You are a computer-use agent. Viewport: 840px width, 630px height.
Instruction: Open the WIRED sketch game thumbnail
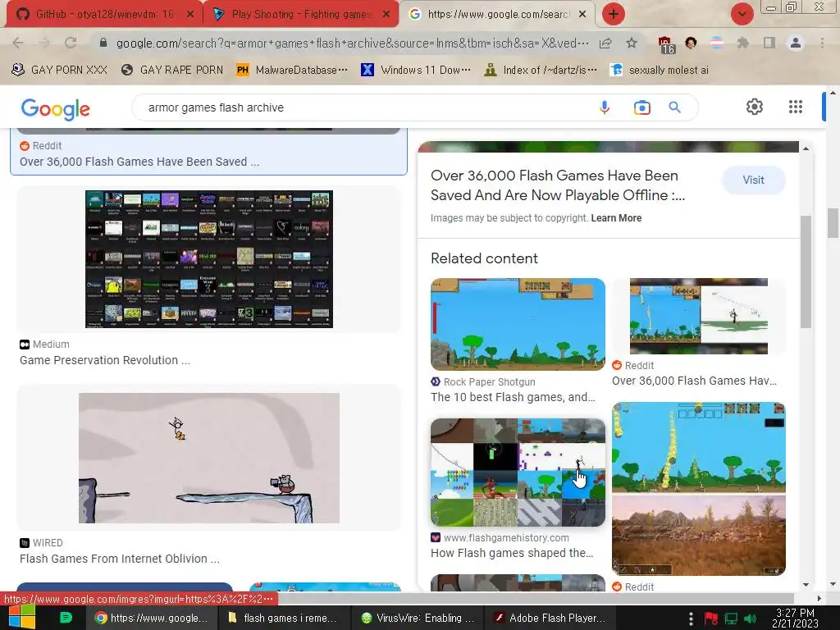[209, 458]
